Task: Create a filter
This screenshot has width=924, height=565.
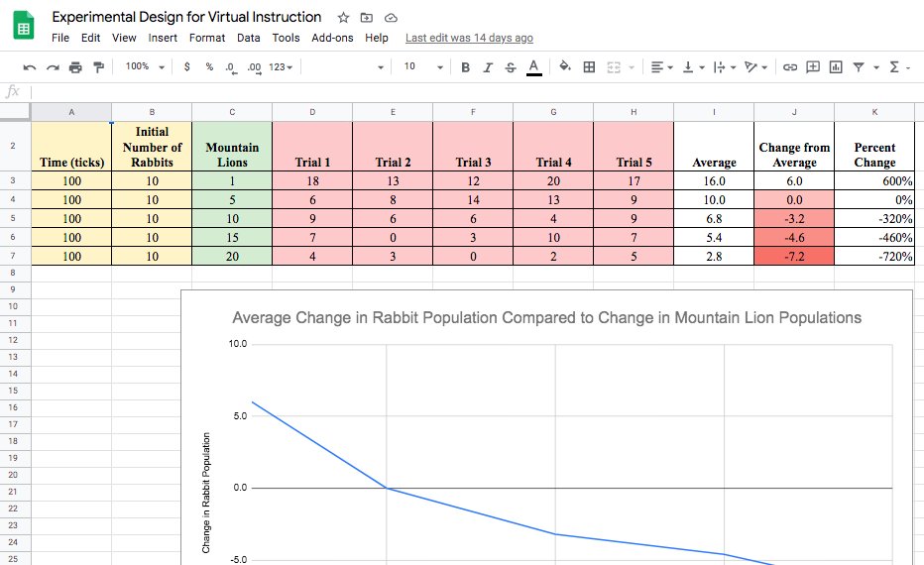Action: (859, 67)
